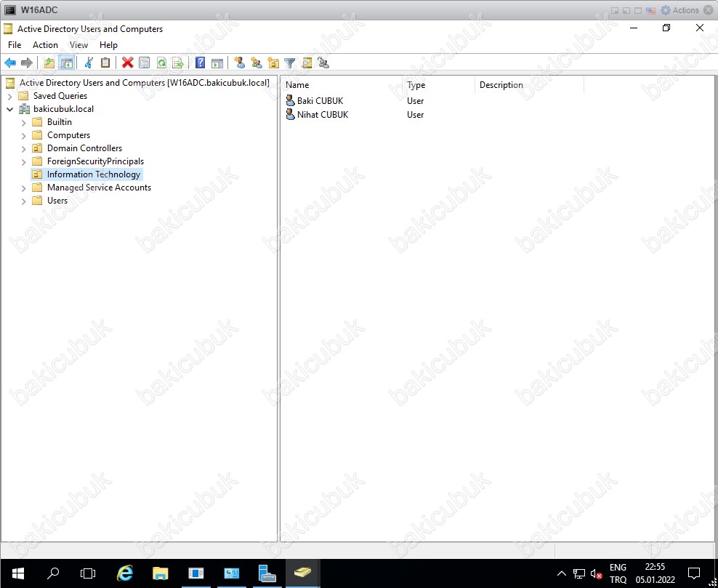Sort by the Type column header
This screenshot has height=588, width=718.
[x=439, y=85]
